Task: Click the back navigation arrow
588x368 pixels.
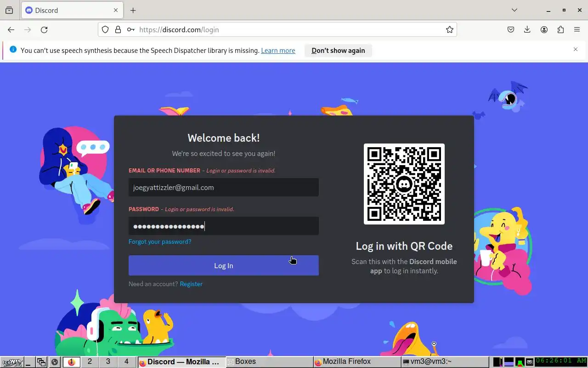Action: click(x=11, y=29)
